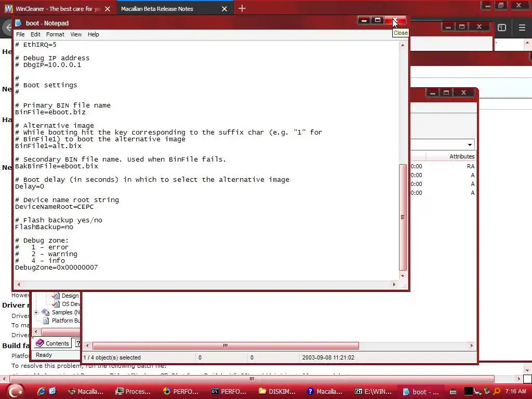Place cursor on DebugZone=0x00000007 line
This screenshot has width=532, height=399.
pos(56,268)
